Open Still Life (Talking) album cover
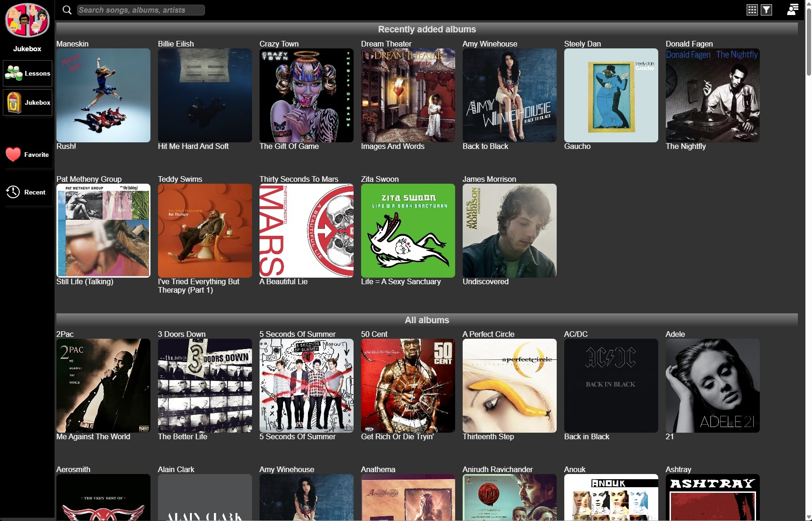Viewport: 812px width, 521px height. pos(103,231)
